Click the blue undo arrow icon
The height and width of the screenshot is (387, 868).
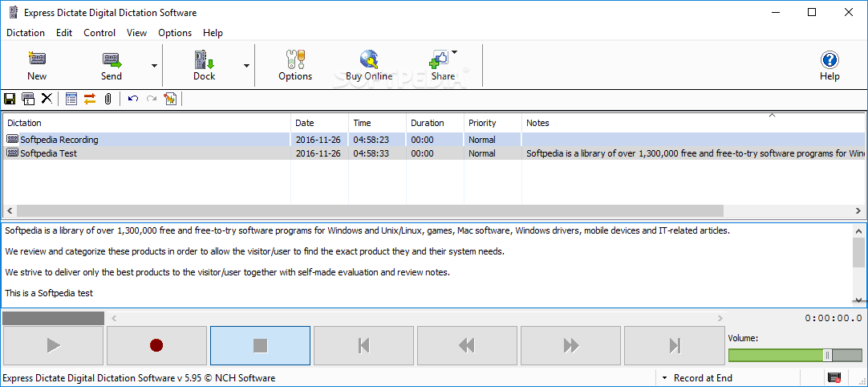133,99
